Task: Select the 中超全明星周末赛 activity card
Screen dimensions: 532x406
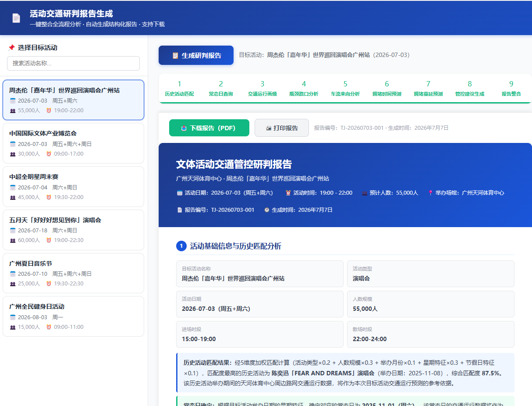Action: point(73,186)
